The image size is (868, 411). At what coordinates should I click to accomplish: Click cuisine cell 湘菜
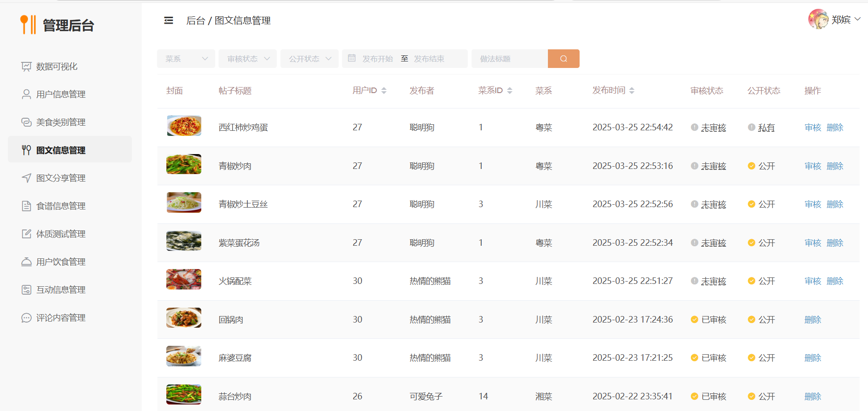[x=544, y=397]
